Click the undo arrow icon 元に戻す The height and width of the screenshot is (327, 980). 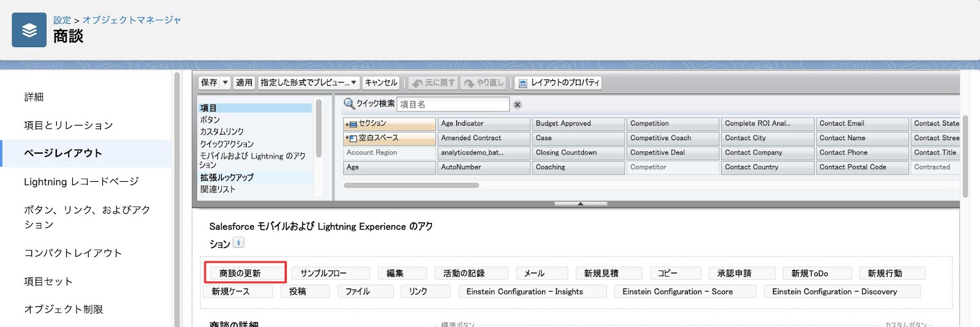pyautogui.click(x=417, y=83)
